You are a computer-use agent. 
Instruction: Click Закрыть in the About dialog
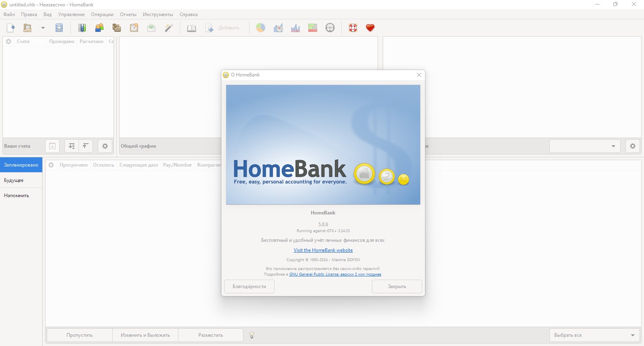[397, 286]
